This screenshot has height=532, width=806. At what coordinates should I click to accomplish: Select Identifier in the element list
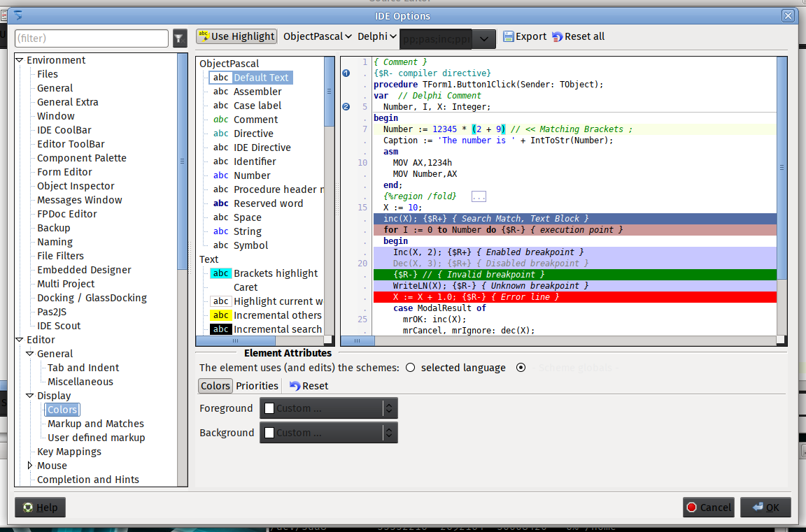pyautogui.click(x=255, y=161)
